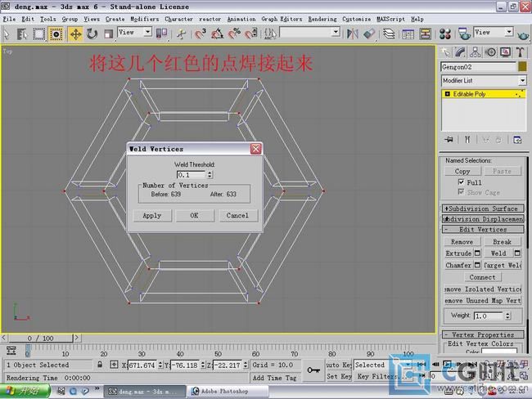This screenshot has height=399, width=532.
Task: Click Align tool icon
Action: coord(369,34)
